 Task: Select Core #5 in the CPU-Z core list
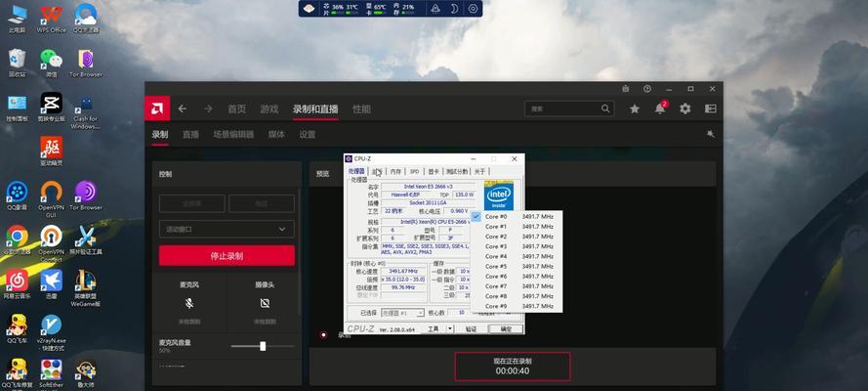(517, 267)
